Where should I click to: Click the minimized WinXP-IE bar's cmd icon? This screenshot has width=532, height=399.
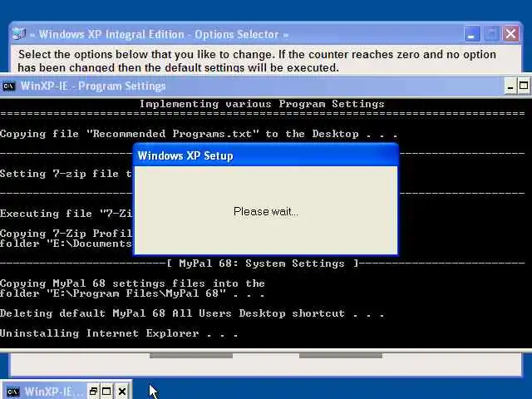[13, 392]
